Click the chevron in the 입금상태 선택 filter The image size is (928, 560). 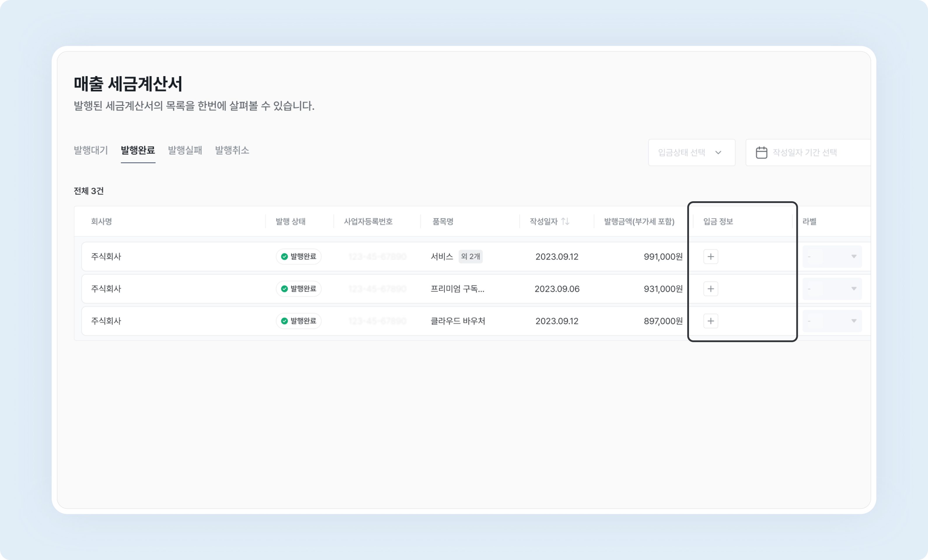(x=718, y=153)
